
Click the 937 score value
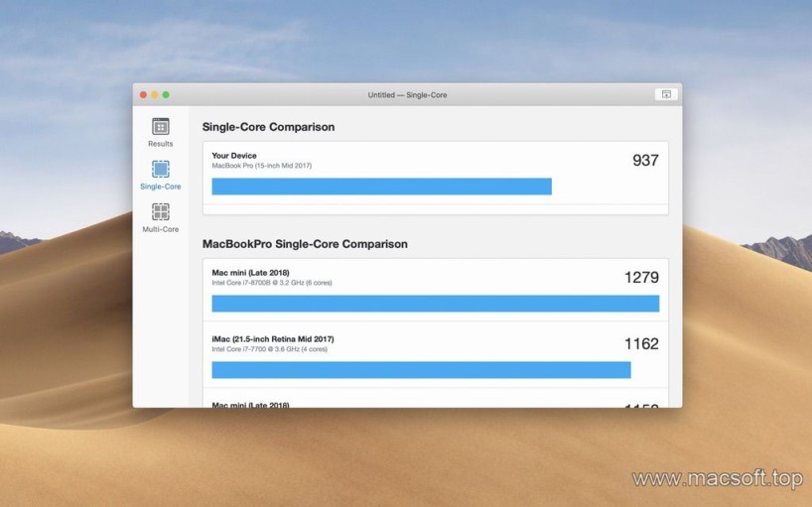click(x=645, y=160)
